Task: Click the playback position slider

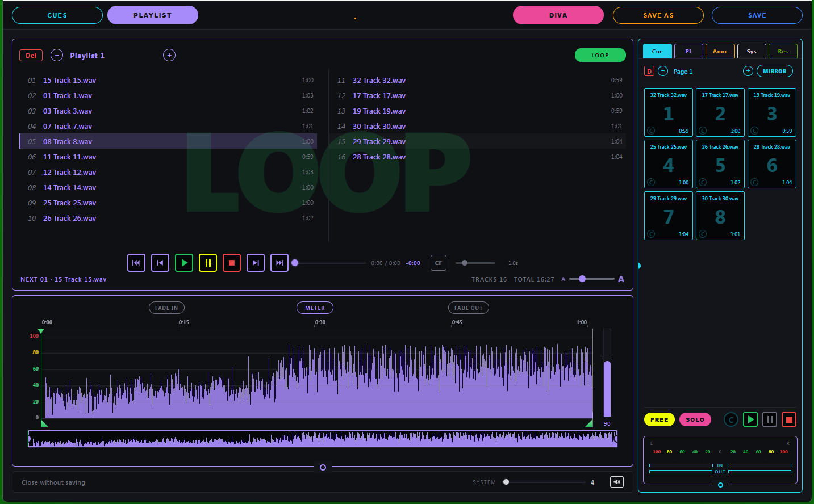Action: (x=328, y=263)
